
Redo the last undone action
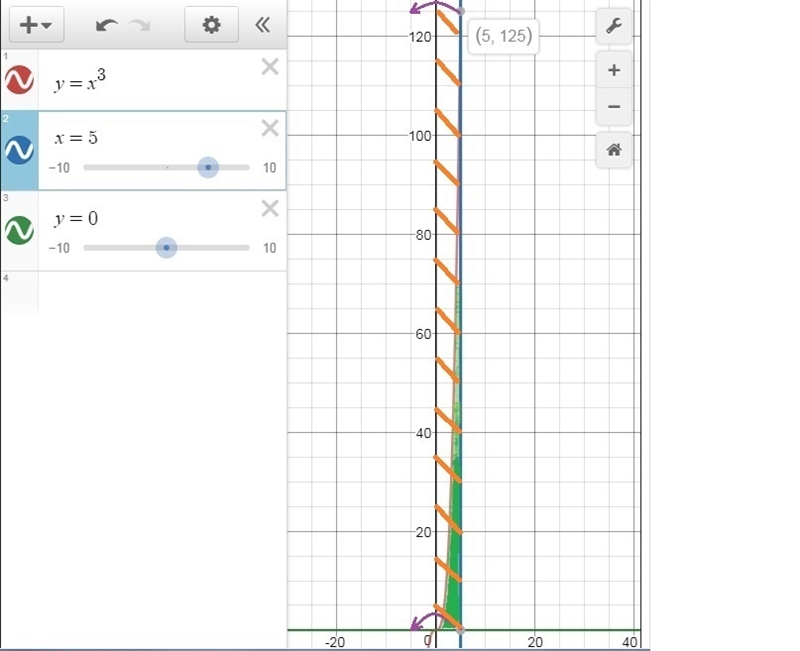[140, 24]
